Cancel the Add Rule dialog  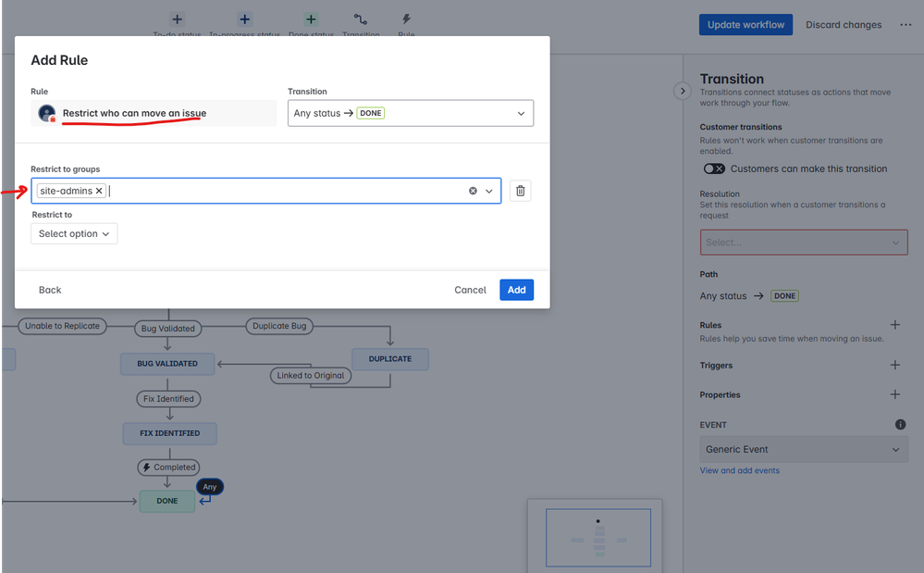pyautogui.click(x=470, y=290)
